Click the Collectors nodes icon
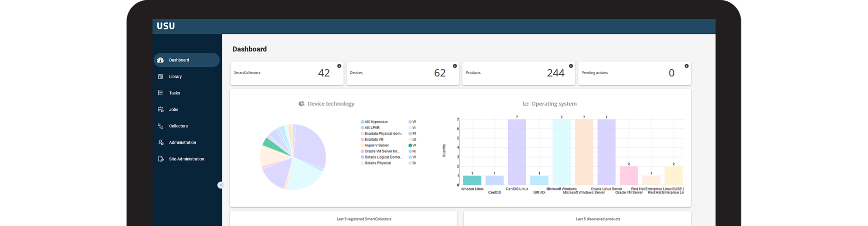Viewport: 868px width, 226px height. (160, 126)
